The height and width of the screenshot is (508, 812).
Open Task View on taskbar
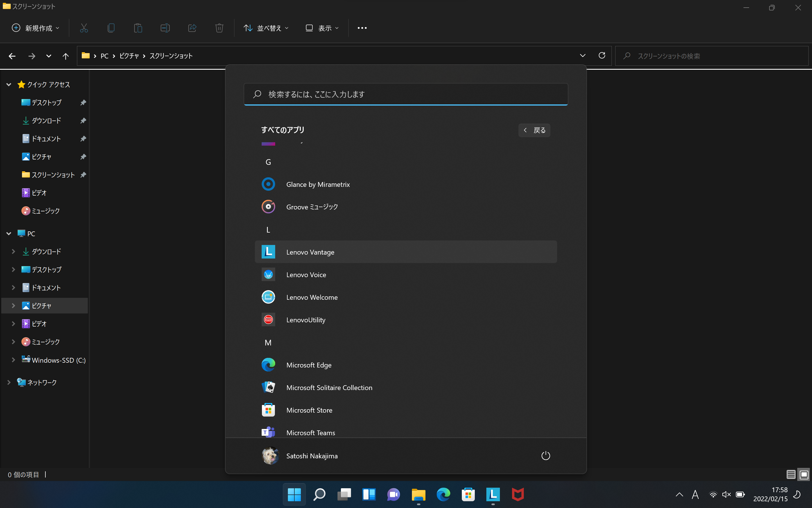tap(344, 494)
